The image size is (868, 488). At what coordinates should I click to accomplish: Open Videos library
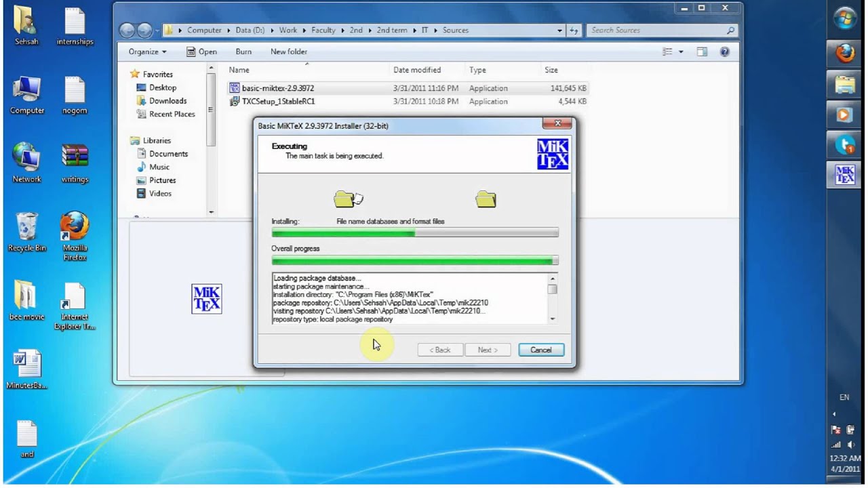[154, 193]
